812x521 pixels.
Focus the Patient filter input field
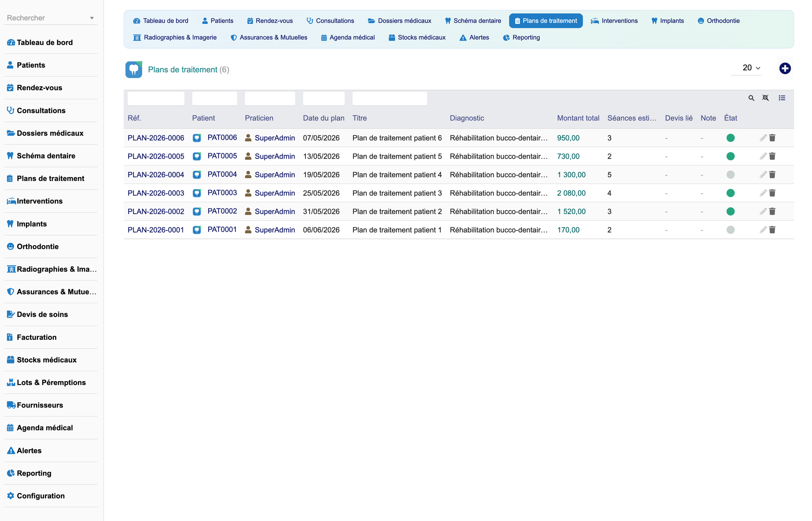coord(214,99)
